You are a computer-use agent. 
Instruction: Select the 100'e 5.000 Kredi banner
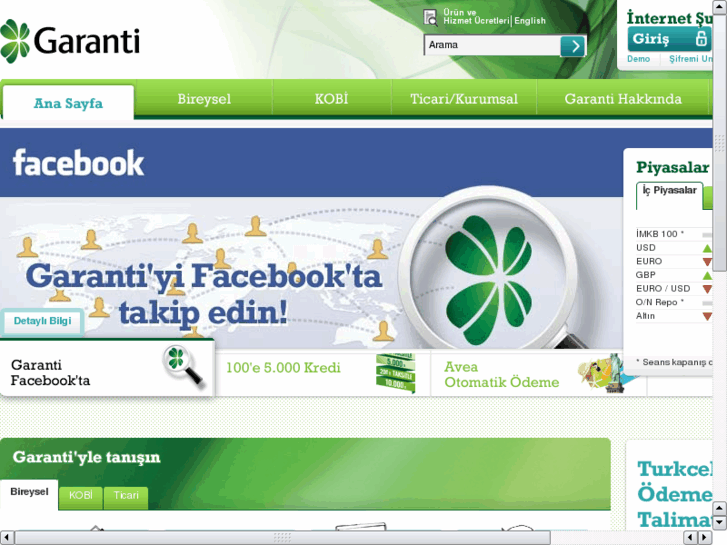pyautogui.click(x=323, y=373)
